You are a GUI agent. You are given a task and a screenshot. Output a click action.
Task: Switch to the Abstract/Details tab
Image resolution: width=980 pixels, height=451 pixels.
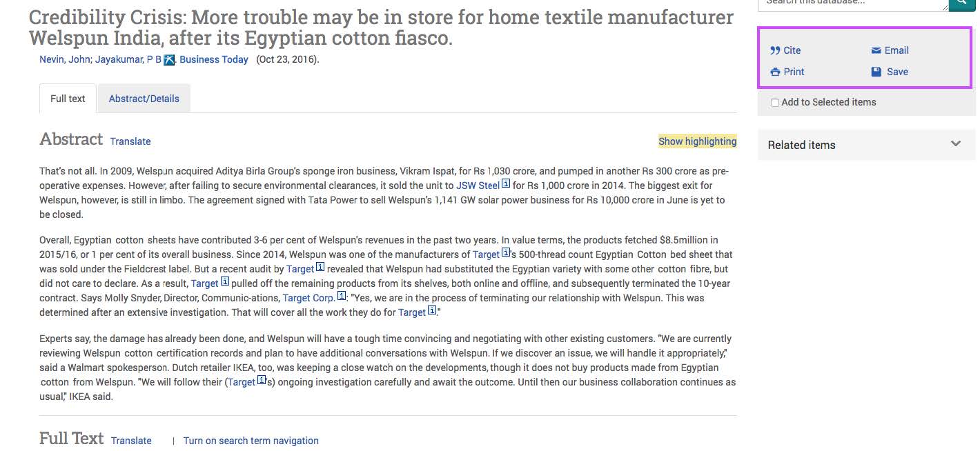pos(144,99)
